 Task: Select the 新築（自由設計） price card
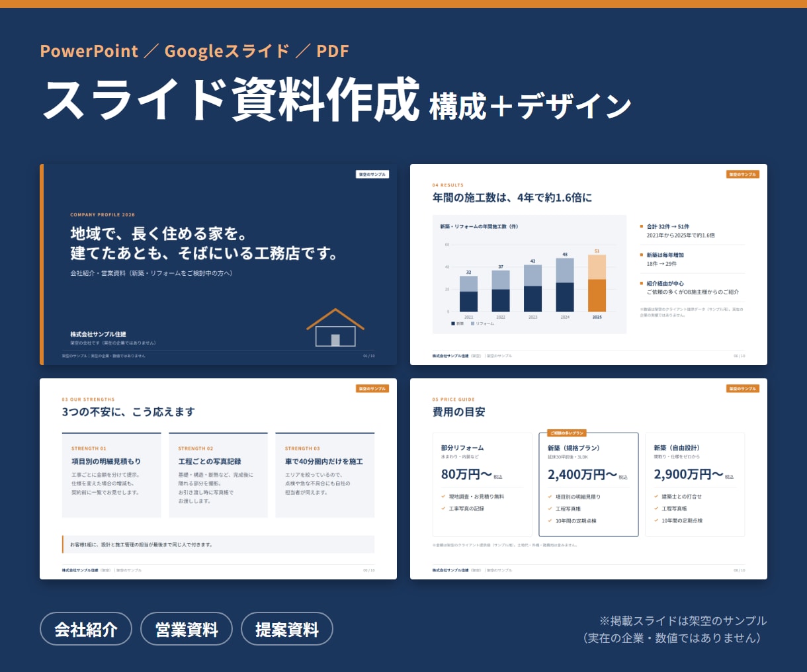(695, 485)
